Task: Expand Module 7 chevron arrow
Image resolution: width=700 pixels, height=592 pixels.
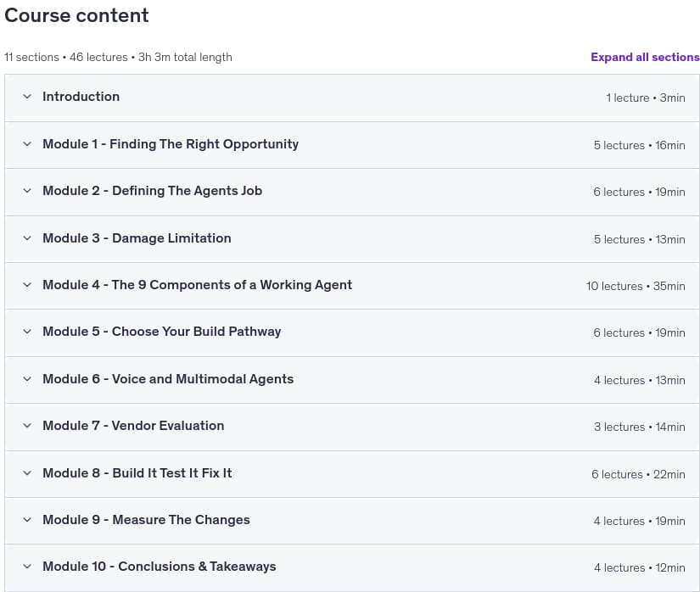Action: click(x=27, y=426)
